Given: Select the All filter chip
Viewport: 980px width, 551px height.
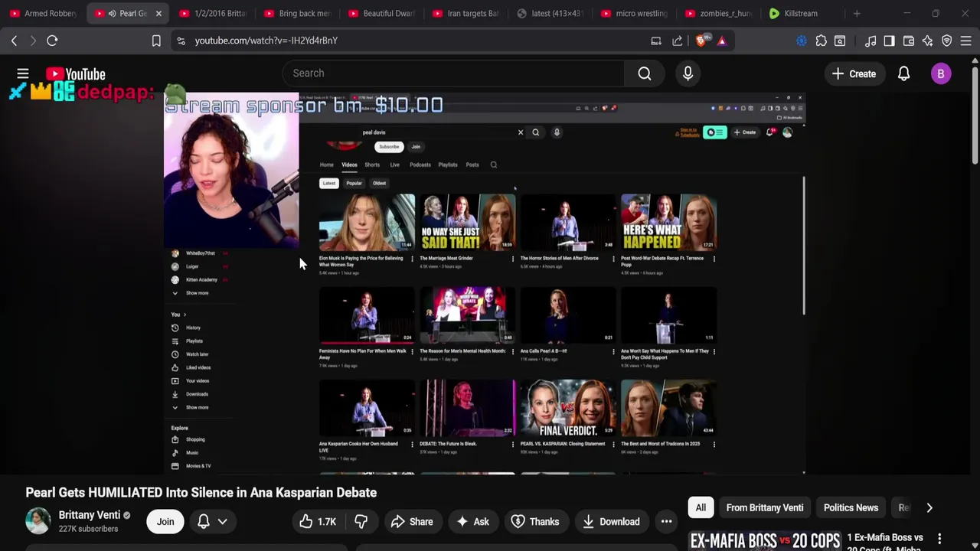Looking at the screenshot, I should (x=701, y=507).
